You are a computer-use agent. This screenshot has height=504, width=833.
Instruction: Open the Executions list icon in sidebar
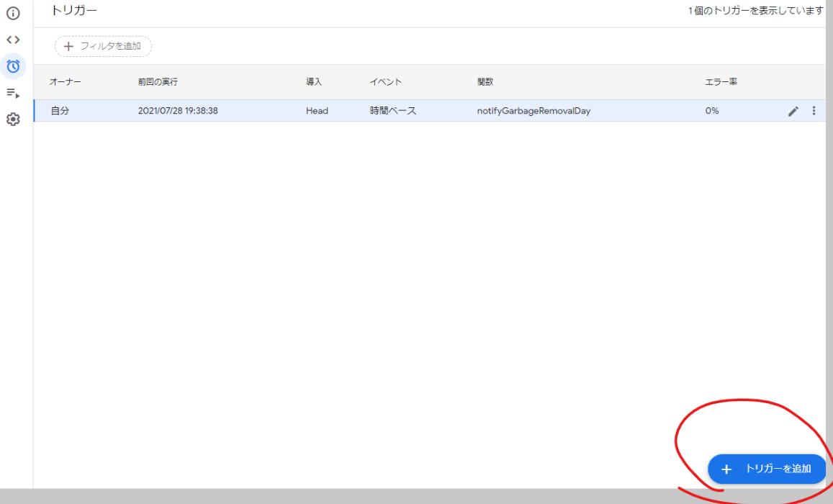(x=13, y=93)
